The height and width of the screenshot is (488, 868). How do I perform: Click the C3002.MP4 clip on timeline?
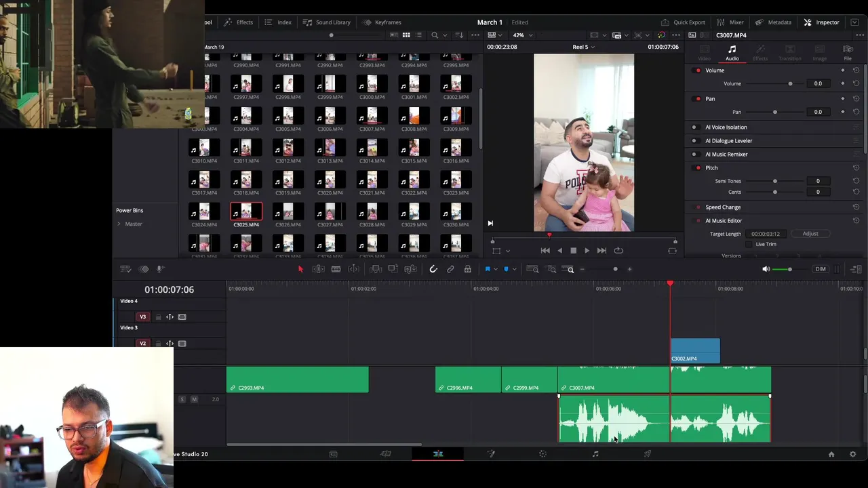coord(695,351)
